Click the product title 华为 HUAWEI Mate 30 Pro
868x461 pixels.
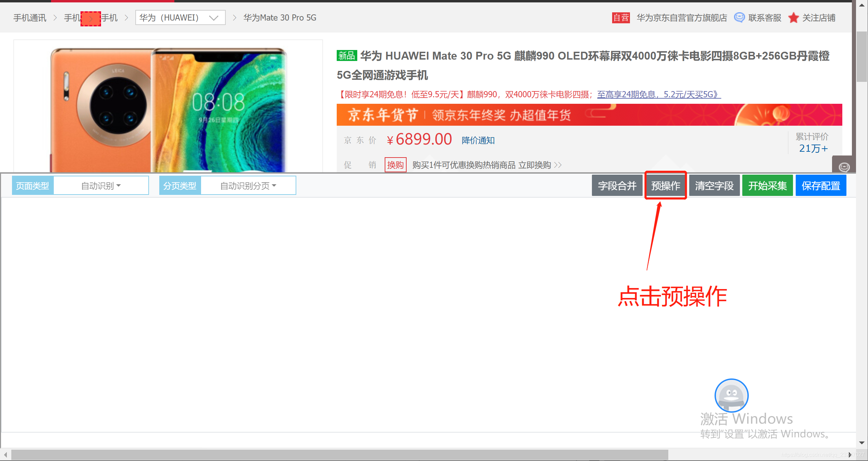click(583, 65)
